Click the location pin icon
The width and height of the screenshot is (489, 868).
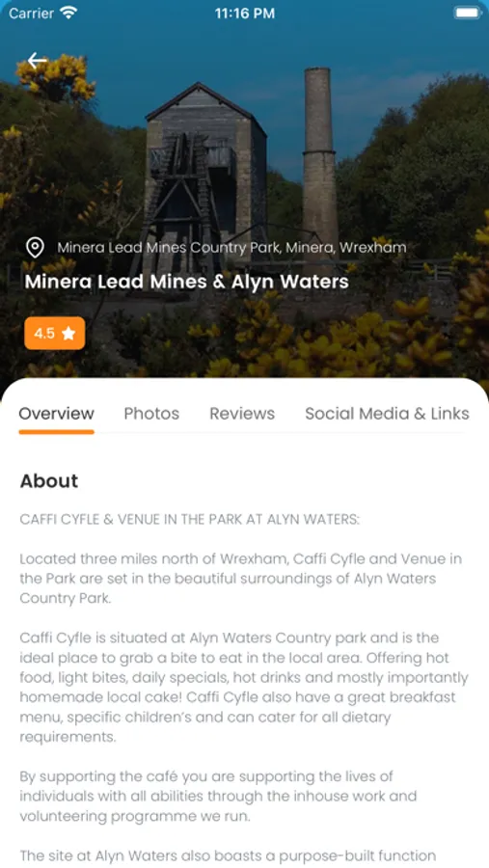pyautogui.click(x=36, y=248)
